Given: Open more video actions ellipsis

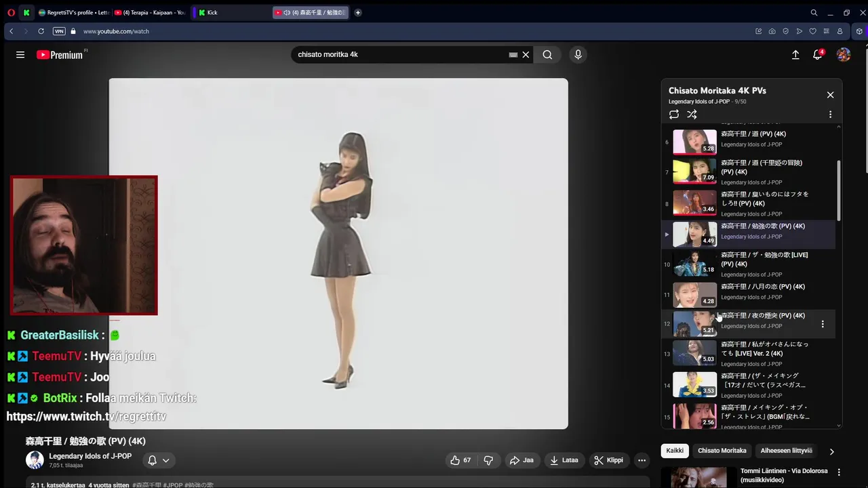Looking at the screenshot, I should (x=642, y=460).
